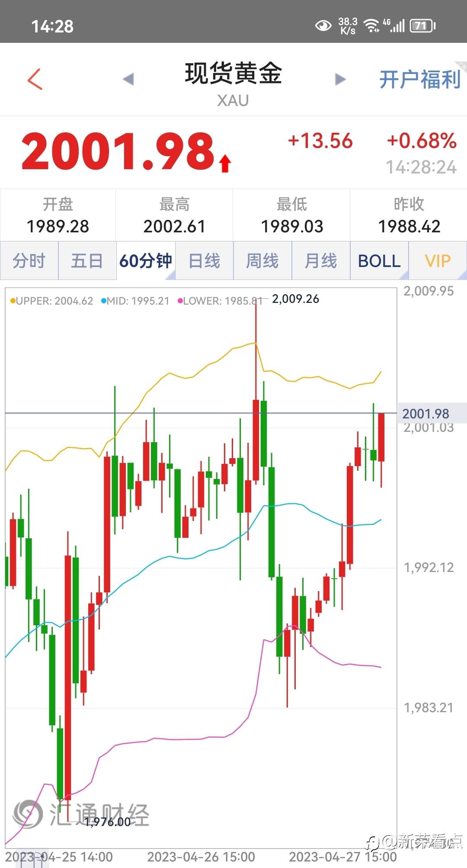Select the 日线 daily chart tab
This screenshot has width=467, height=868.
click(205, 261)
